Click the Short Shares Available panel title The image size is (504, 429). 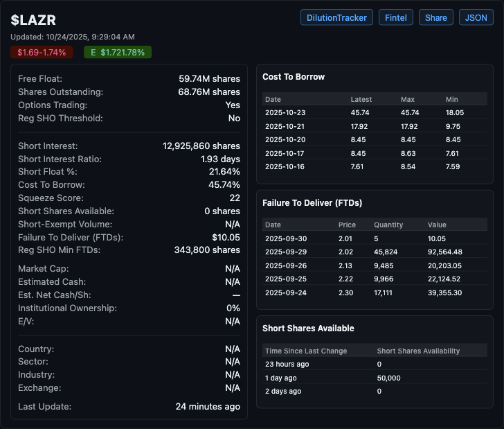point(308,329)
